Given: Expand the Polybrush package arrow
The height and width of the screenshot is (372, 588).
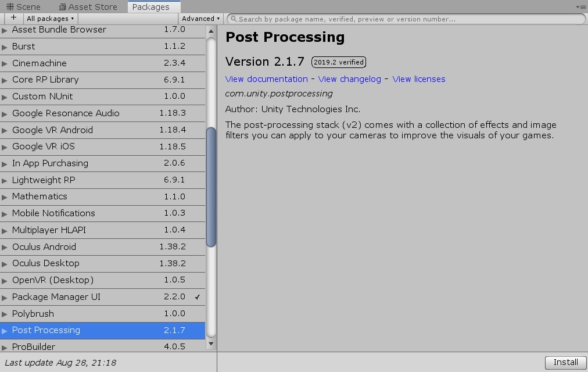Looking at the screenshot, I should click(x=5, y=314).
